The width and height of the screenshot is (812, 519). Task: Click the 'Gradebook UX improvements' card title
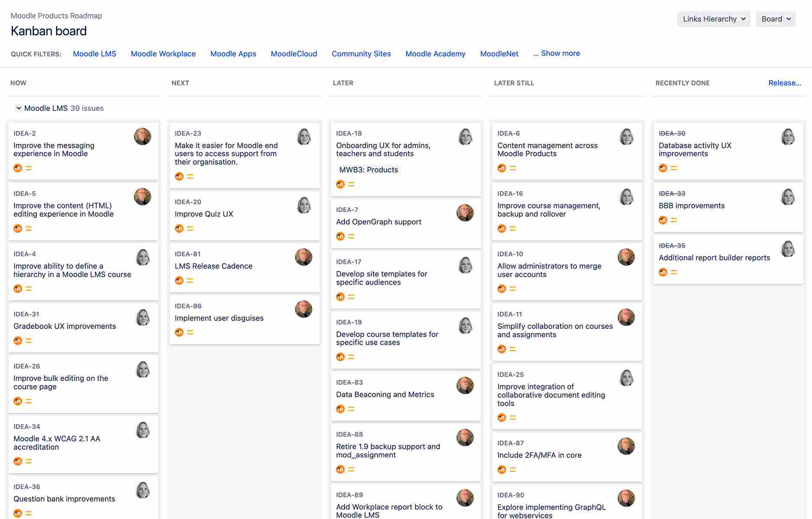[x=65, y=326]
